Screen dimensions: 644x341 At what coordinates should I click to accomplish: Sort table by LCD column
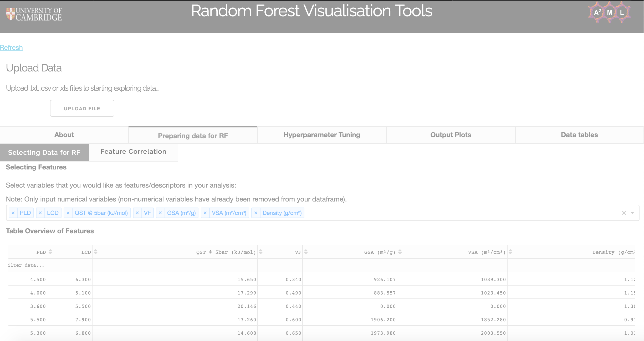[96, 252]
